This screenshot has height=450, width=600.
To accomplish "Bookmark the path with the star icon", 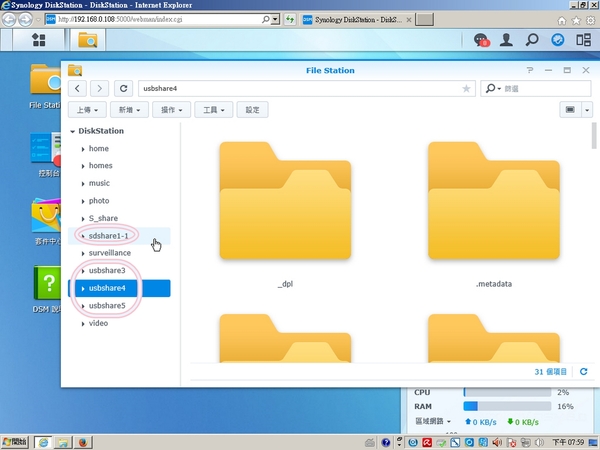I will (466, 88).
